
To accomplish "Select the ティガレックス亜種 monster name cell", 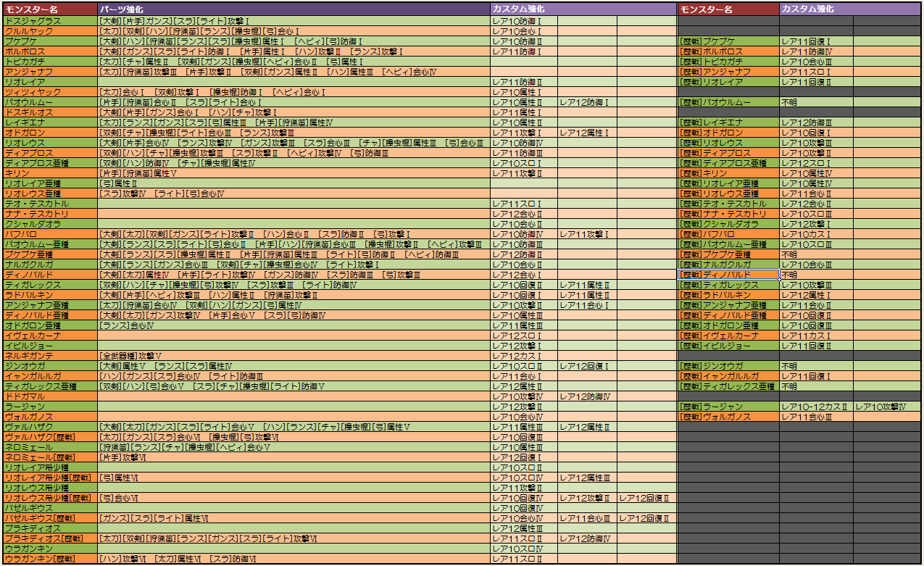I will [x=50, y=386].
